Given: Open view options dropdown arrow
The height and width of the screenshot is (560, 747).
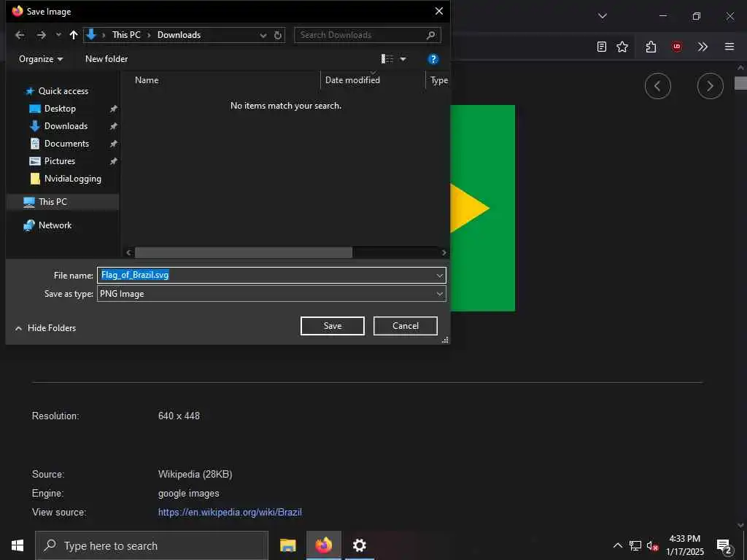Looking at the screenshot, I should [403, 59].
